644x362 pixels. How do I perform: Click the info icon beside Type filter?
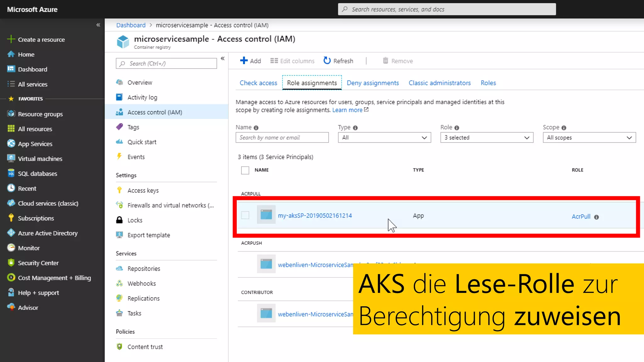point(355,128)
